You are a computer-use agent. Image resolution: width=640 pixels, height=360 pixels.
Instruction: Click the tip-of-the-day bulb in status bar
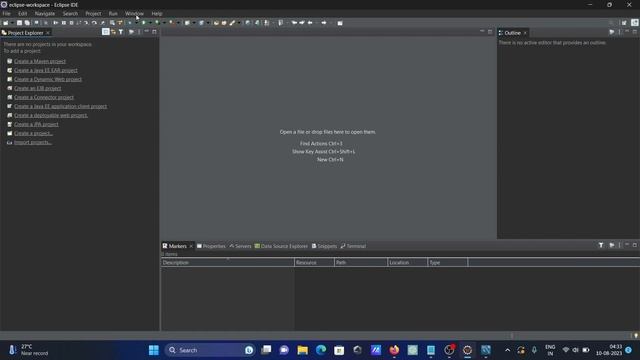tap(636, 336)
